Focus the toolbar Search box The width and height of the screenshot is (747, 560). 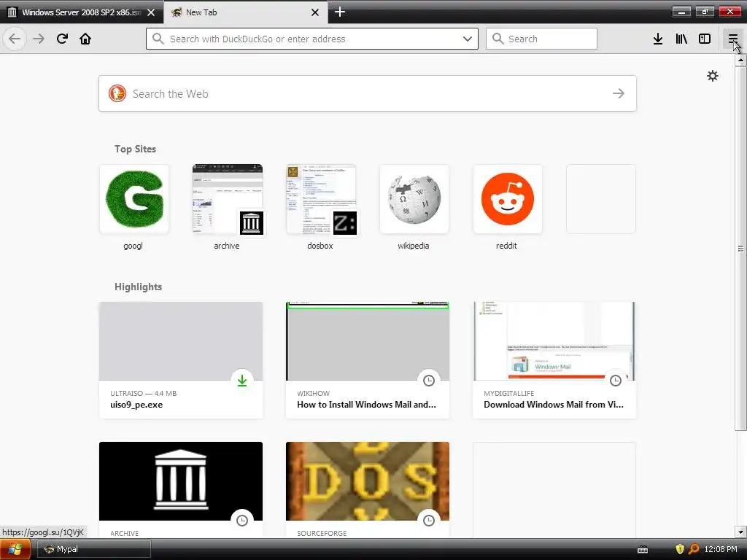(x=541, y=39)
